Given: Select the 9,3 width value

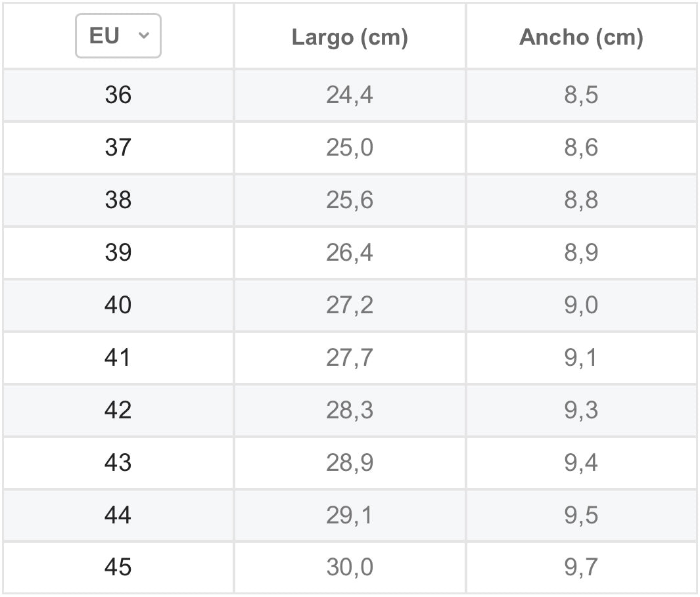Looking at the screenshot, I should [581, 410].
